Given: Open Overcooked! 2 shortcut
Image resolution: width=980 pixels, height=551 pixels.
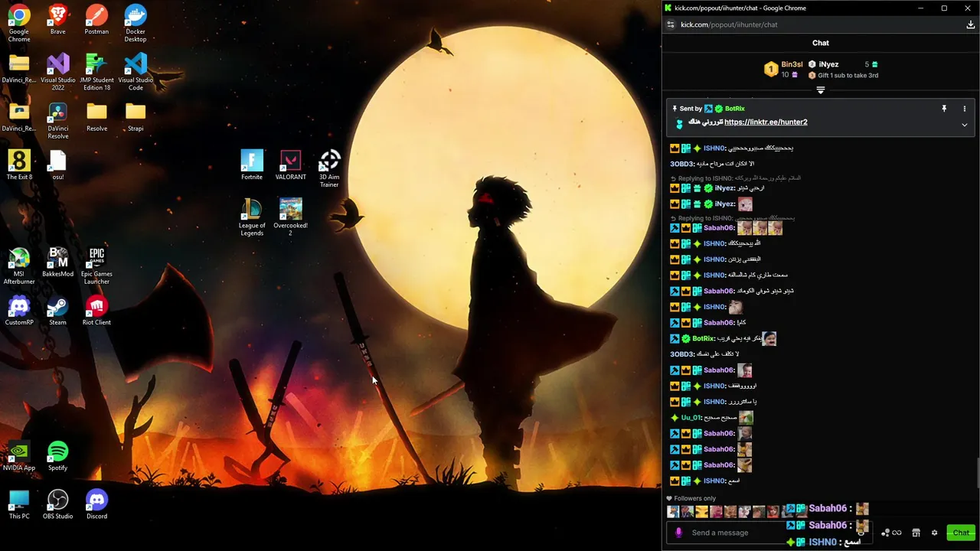Looking at the screenshot, I should 290,217.
